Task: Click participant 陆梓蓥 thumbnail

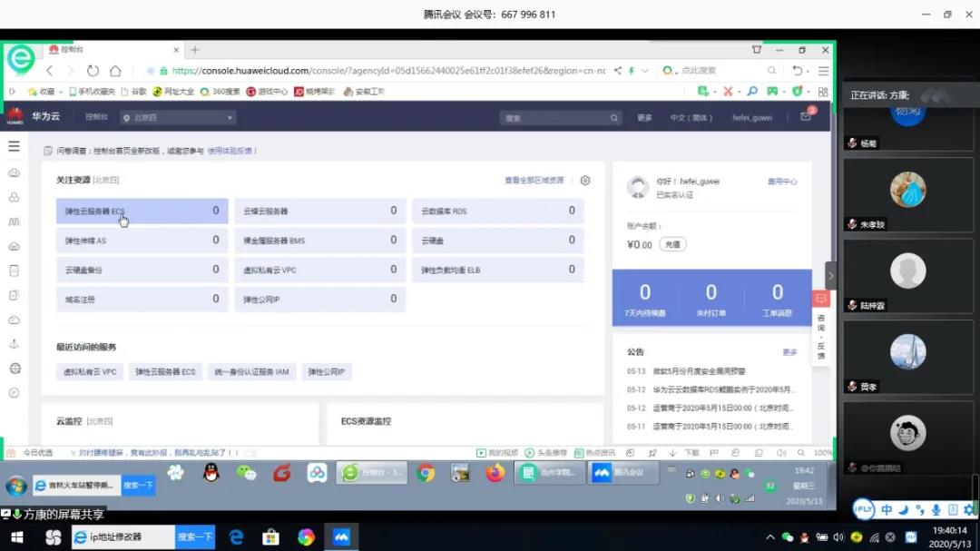Action: (908, 276)
